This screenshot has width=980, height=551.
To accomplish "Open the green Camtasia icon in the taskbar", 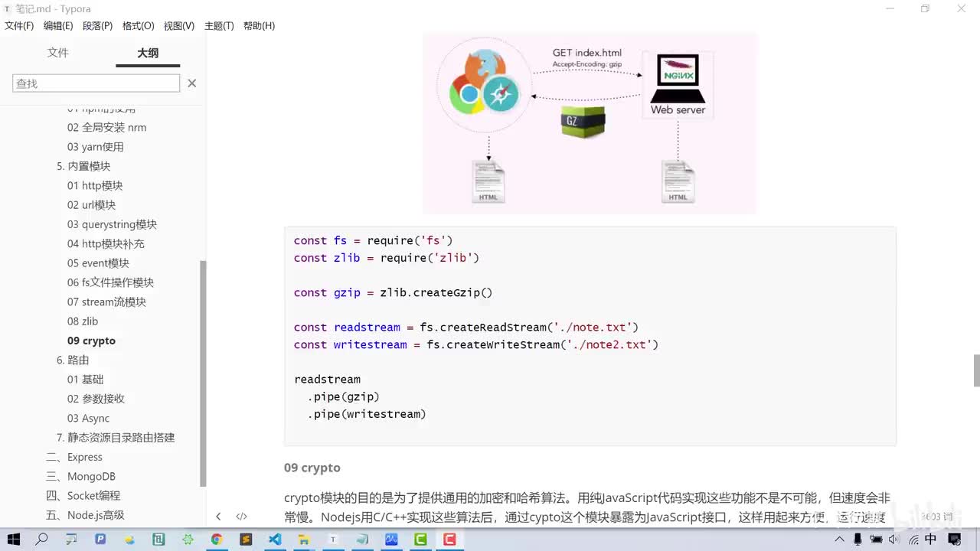I will tap(420, 540).
